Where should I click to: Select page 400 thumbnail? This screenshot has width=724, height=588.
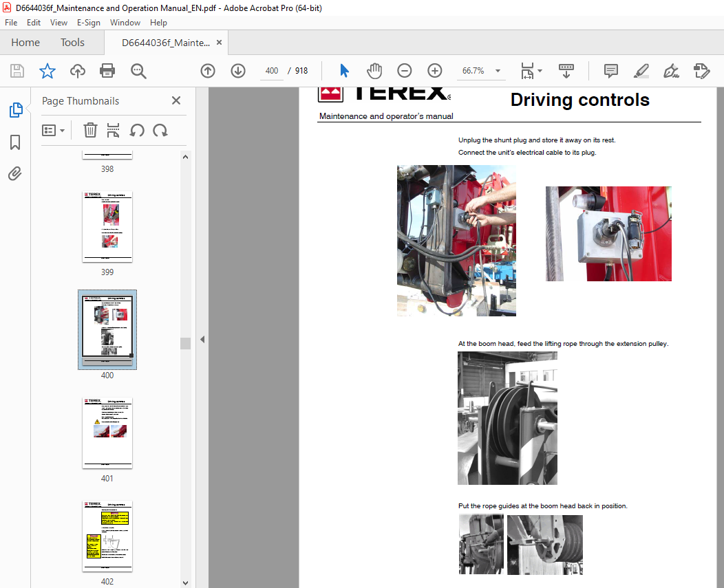[107, 329]
